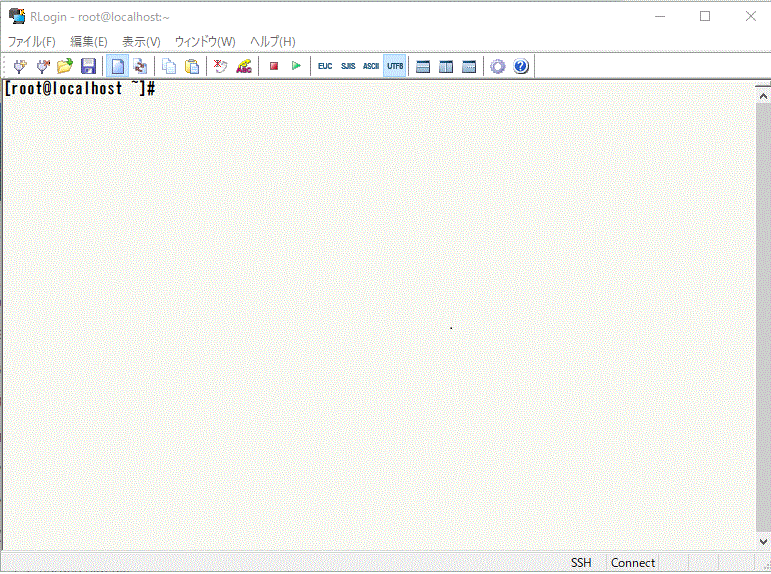Click the new server connect icon

click(19, 66)
